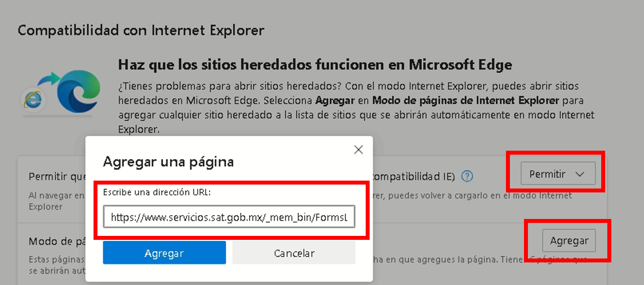Close the Agregar una página dialog
This screenshot has height=285, width=644.
point(358,150)
